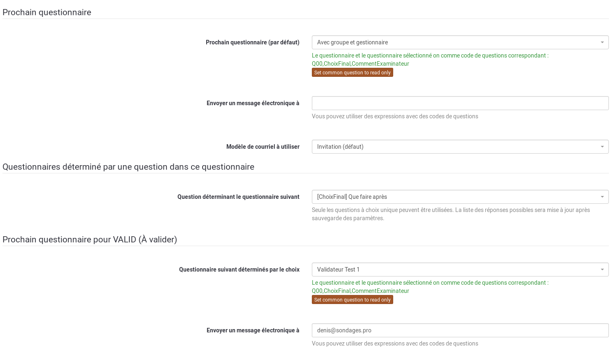Focus the empty email field under default questionnaire

click(x=460, y=103)
